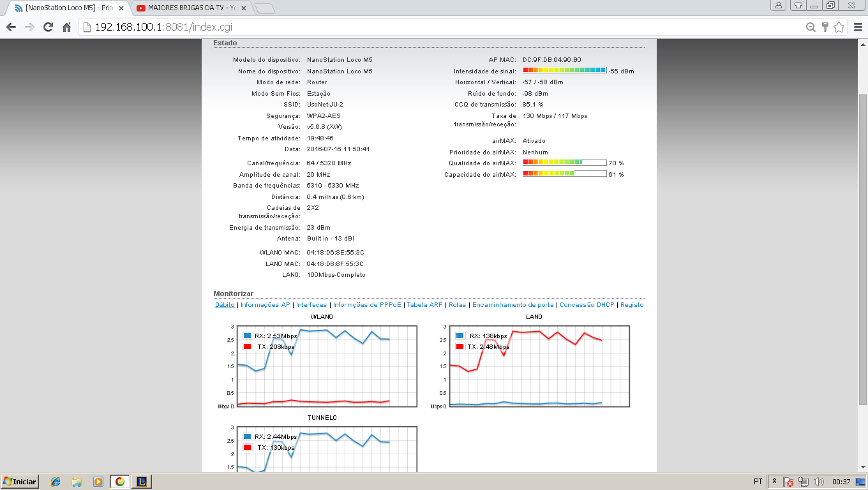The height and width of the screenshot is (490, 868).
Task: Open the Tabela ARP link
Action: (x=424, y=305)
